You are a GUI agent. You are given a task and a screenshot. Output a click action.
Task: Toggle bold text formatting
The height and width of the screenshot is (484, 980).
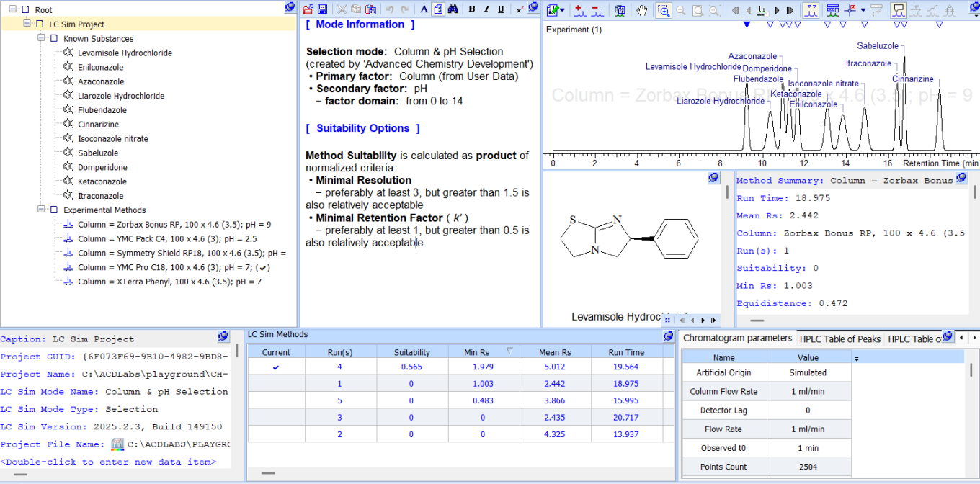[472, 9]
